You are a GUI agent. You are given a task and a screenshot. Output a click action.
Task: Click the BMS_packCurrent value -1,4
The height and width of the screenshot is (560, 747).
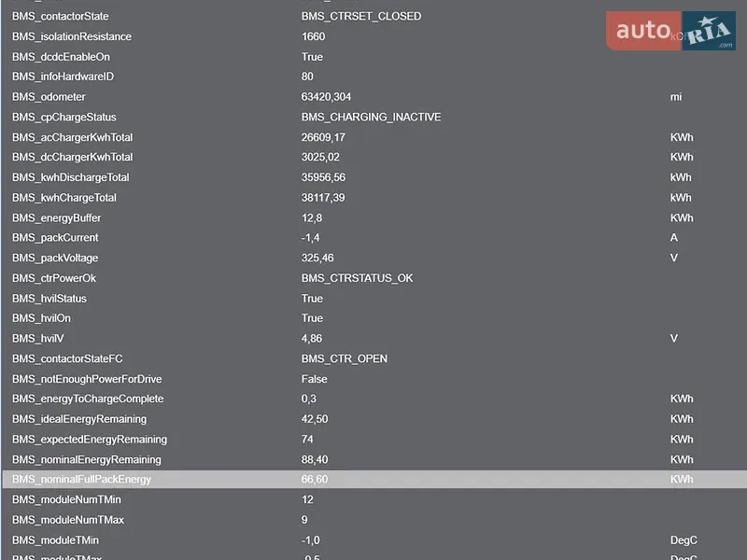coord(310,238)
